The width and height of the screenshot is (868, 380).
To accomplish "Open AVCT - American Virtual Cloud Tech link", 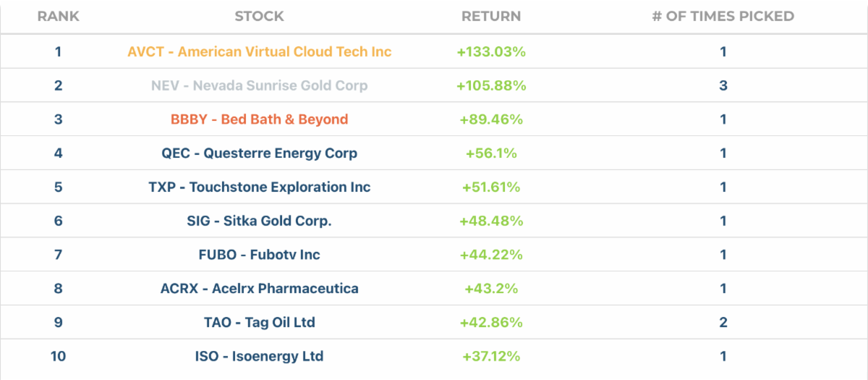I will (260, 51).
